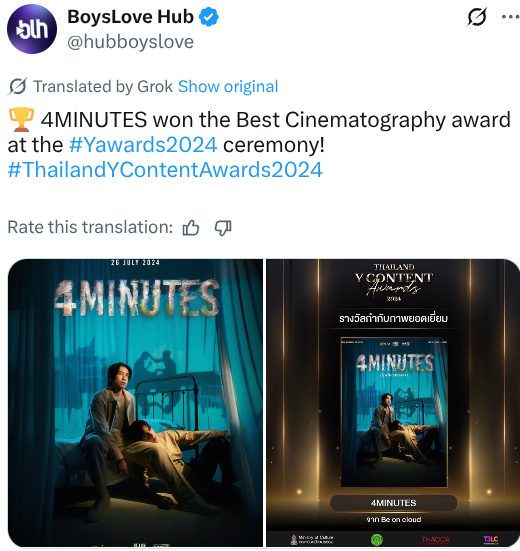
Task: Show original untranslated post
Action: [228, 86]
